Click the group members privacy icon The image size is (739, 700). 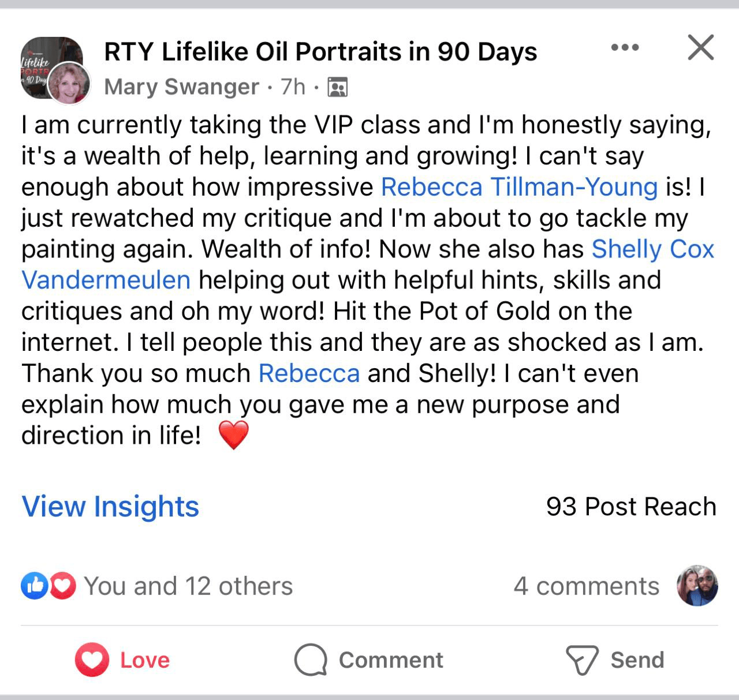click(337, 87)
